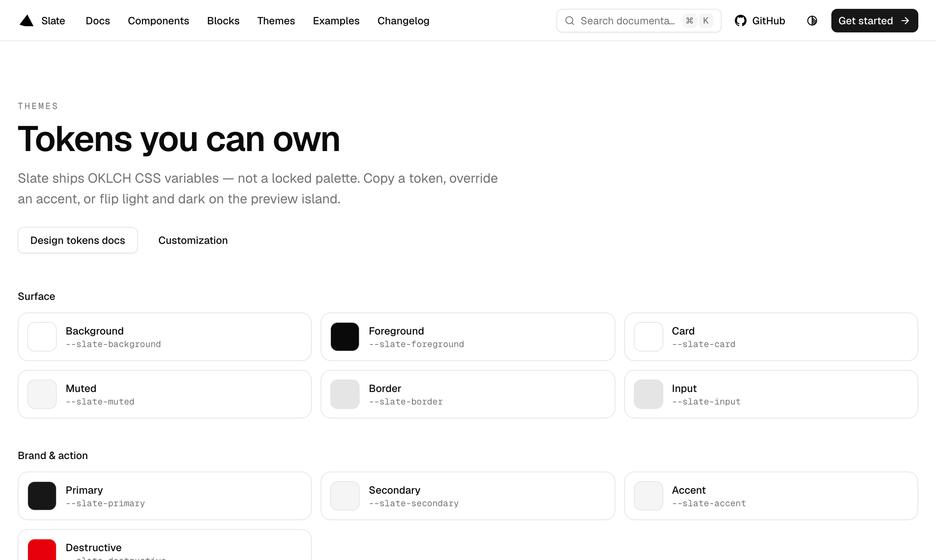
Task: Open the Customization link
Action: (x=193, y=240)
